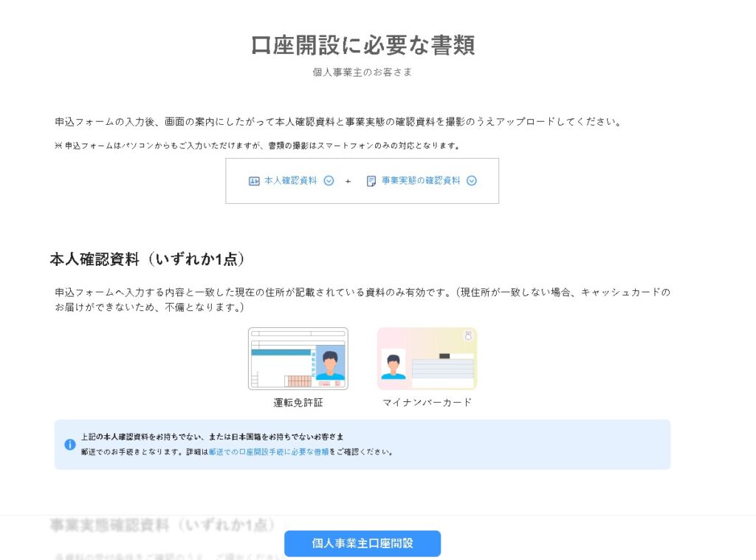Click the マイナンバーカード caption label
The height and width of the screenshot is (560, 756).
point(427,403)
